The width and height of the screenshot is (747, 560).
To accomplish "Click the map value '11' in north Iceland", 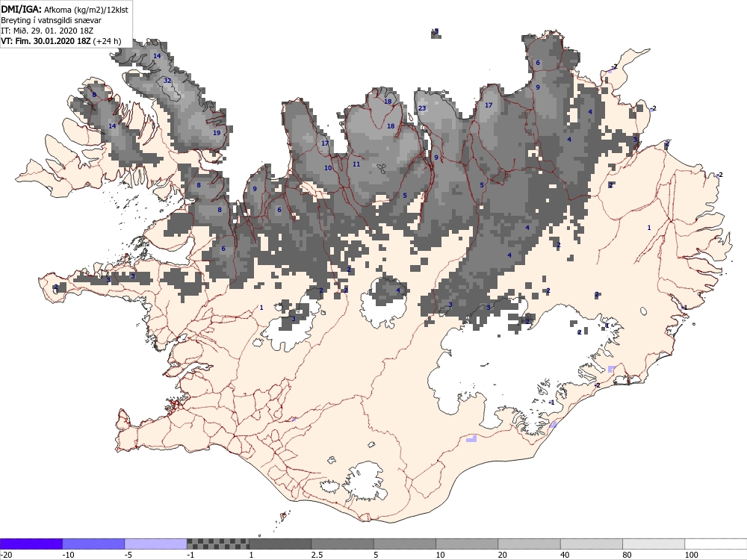I will 356,164.
